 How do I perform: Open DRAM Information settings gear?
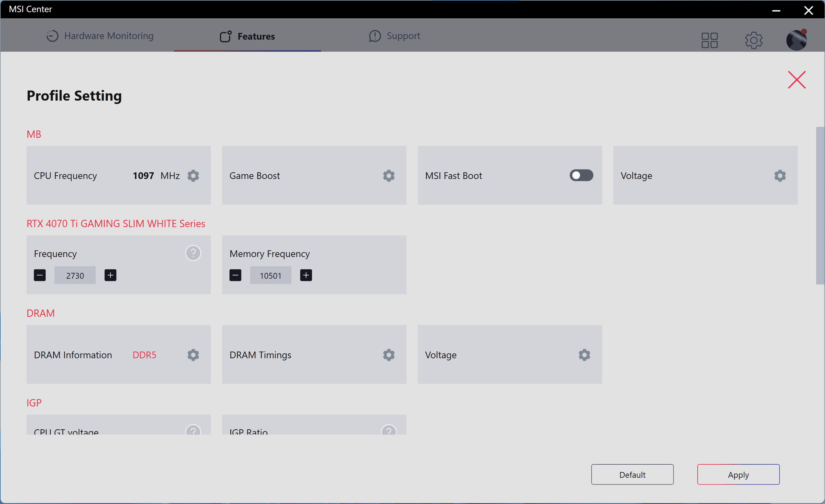click(193, 354)
